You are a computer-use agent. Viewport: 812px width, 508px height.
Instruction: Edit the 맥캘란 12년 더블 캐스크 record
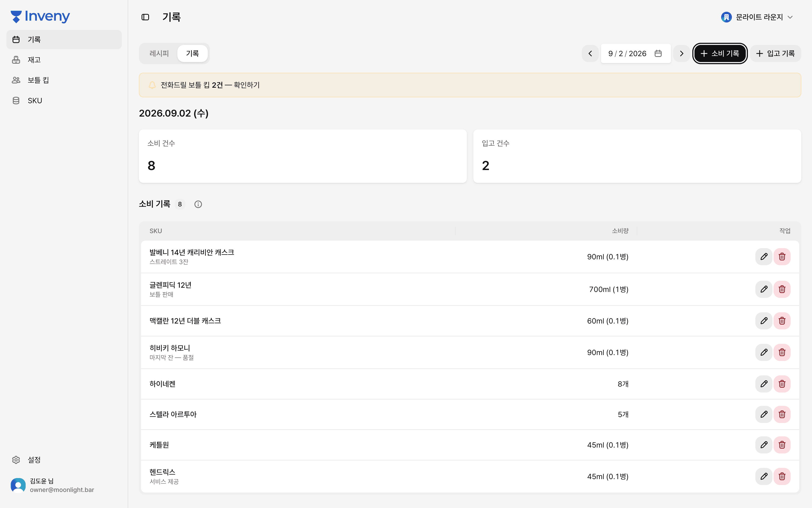point(764,321)
